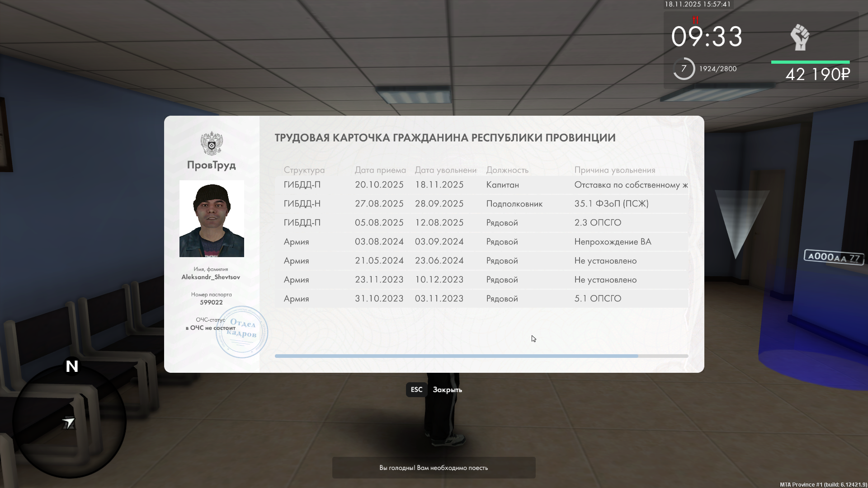Click the North compass marker on the minimap
Image resolution: width=868 pixels, height=488 pixels.
click(72, 366)
